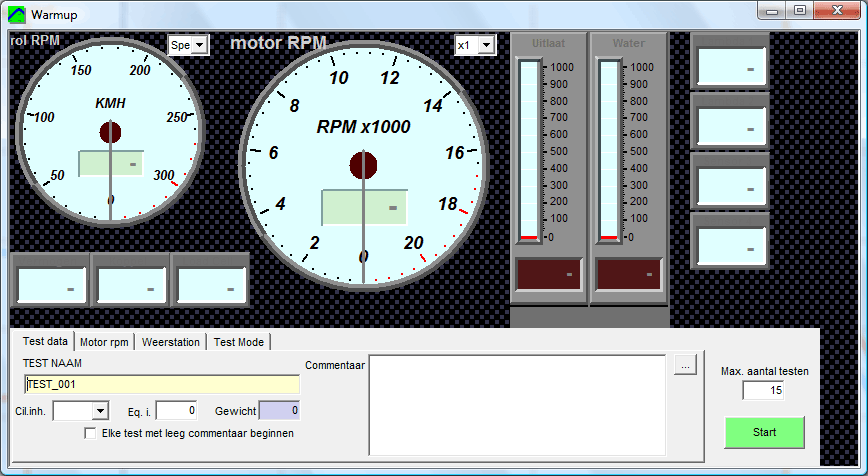The image size is (868, 476).
Task: Click the '...' browse button beside Commentaar
Action: [x=684, y=365]
